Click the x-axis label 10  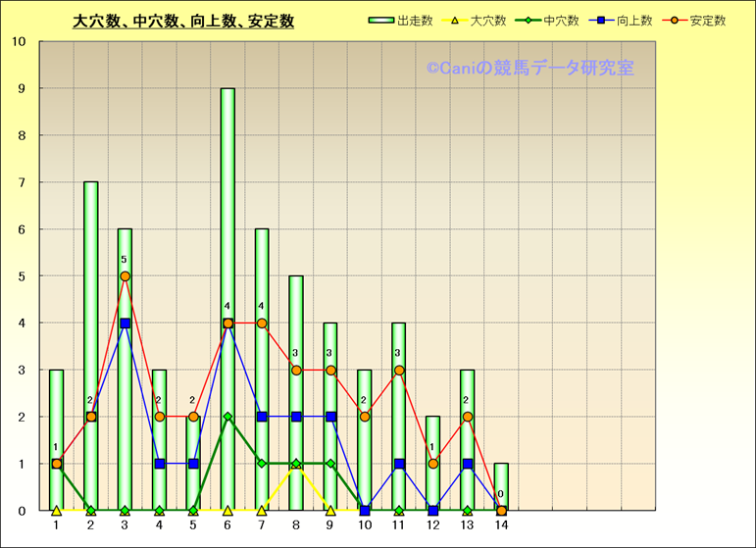click(365, 525)
